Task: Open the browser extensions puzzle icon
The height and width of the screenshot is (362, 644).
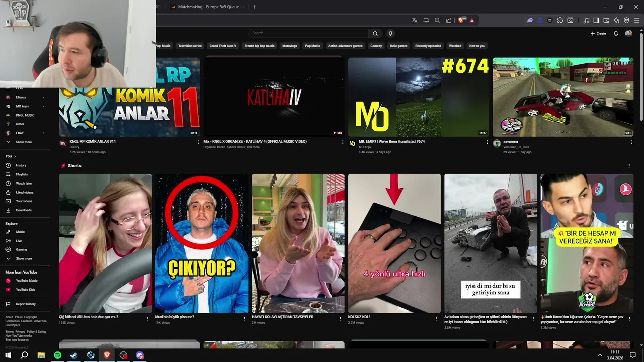Action: point(560,20)
